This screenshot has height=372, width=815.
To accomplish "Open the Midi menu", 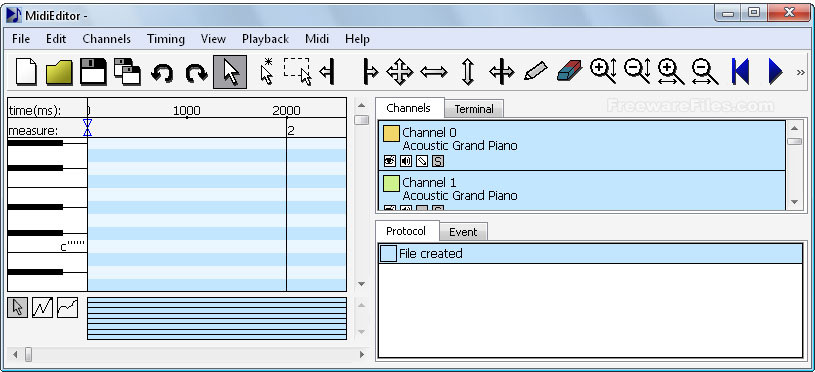I will 317,39.
